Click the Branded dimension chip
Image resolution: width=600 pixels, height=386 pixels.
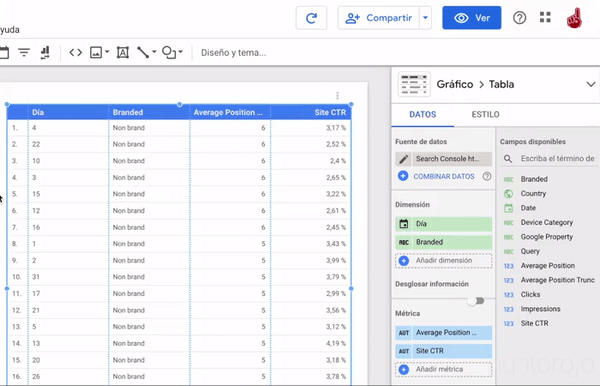click(x=443, y=242)
